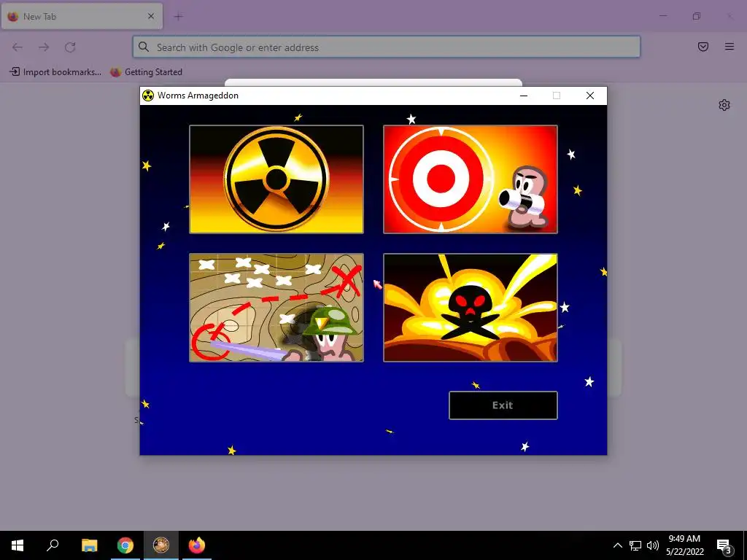Open the volume control tray icon
Viewport: 747px width, 560px height.
pyautogui.click(x=653, y=545)
